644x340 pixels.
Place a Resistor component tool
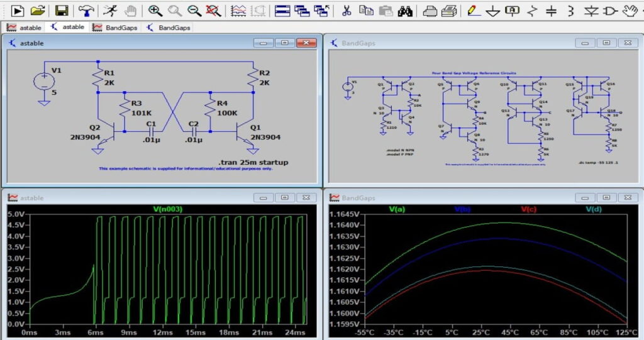click(532, 11)
